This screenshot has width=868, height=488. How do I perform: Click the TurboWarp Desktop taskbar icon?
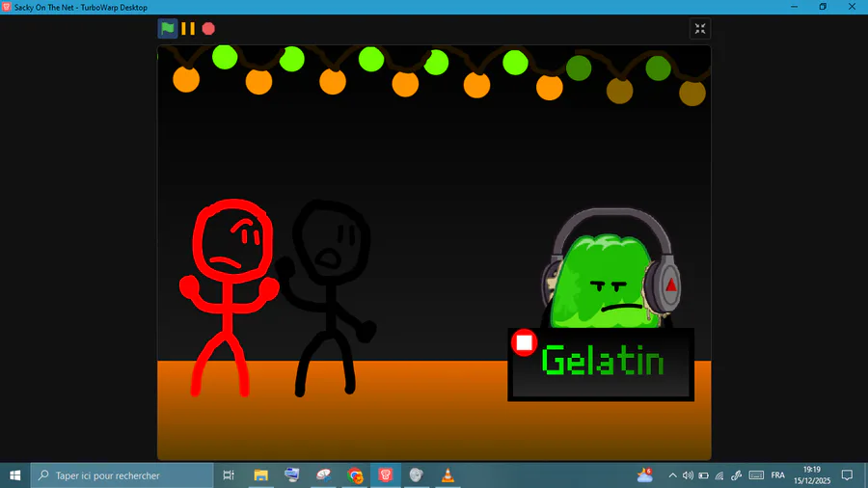(x=386, y=475)
